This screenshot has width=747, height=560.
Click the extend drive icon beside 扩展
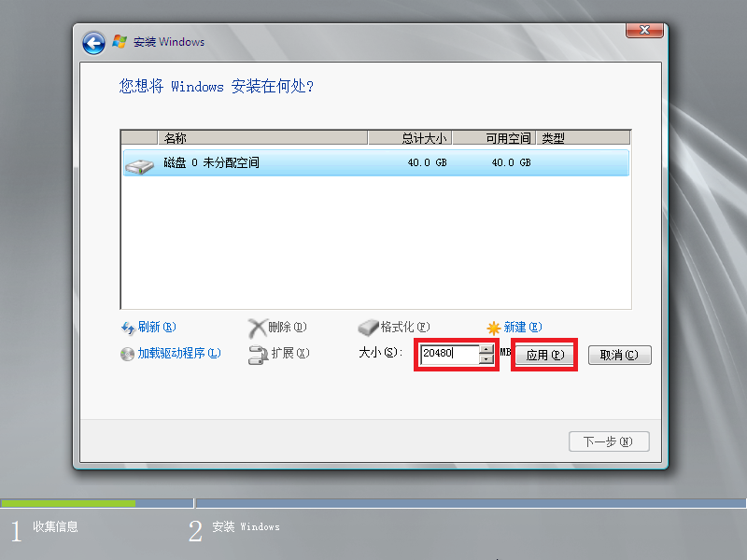click(x=258, y=355)
